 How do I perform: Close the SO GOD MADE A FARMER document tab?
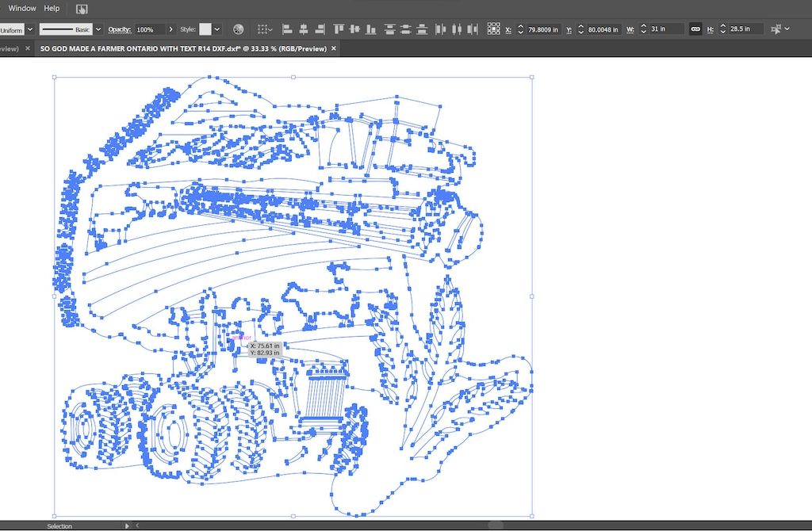coord(334,48)
